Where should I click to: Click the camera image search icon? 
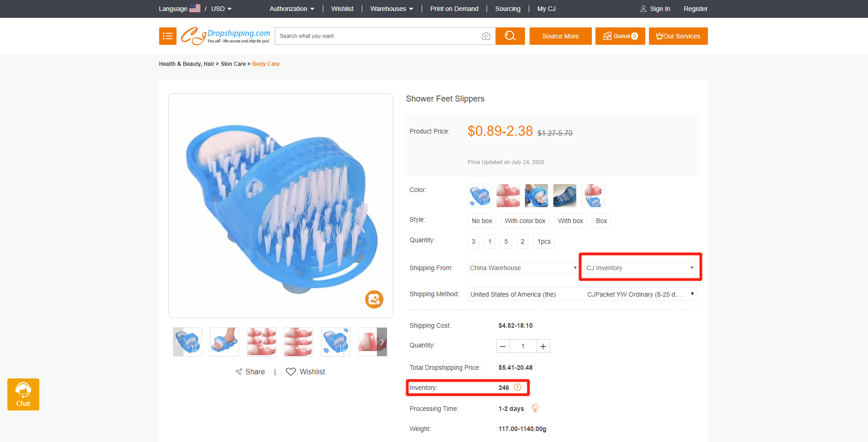pyautogui.click(x=486, y=36)
